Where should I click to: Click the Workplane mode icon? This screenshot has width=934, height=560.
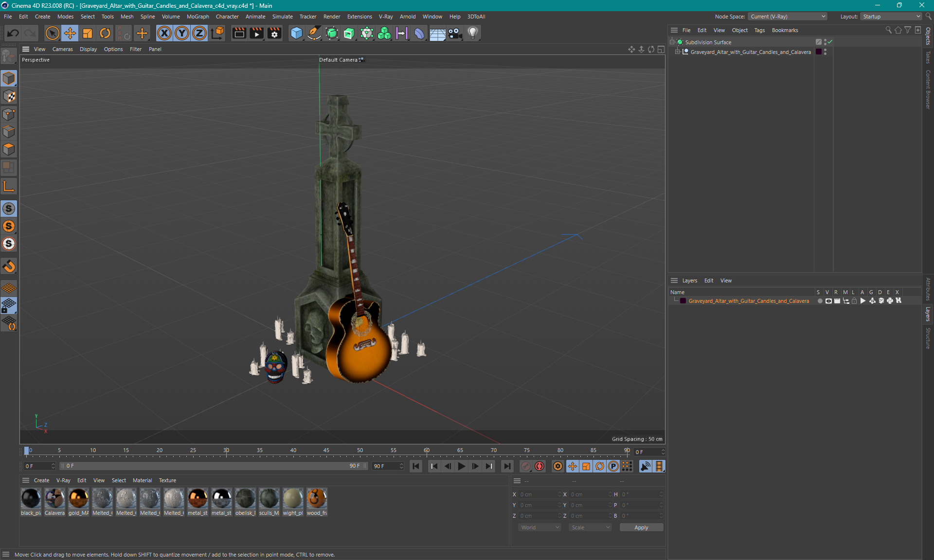pyautogui.click(x=9, y=288)
